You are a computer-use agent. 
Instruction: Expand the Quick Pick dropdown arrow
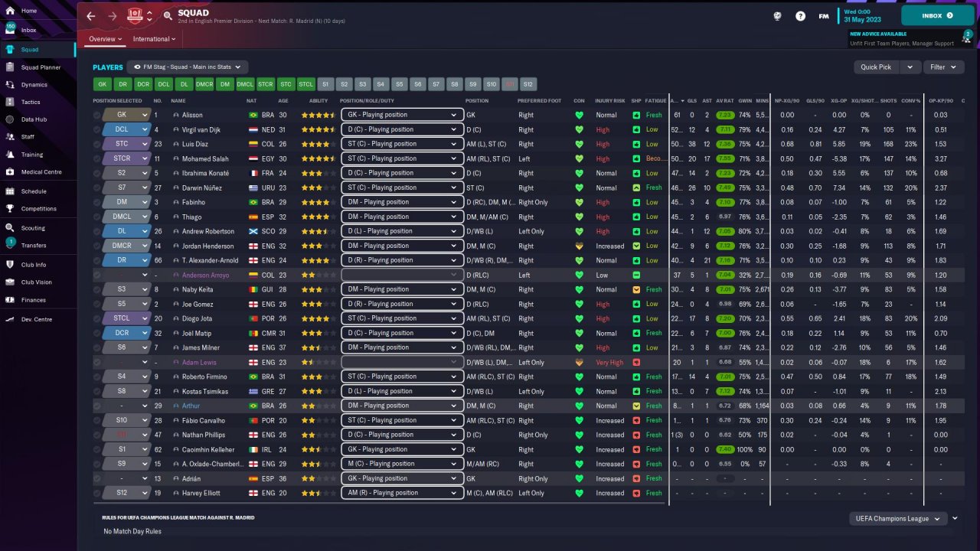pos(910,67)
